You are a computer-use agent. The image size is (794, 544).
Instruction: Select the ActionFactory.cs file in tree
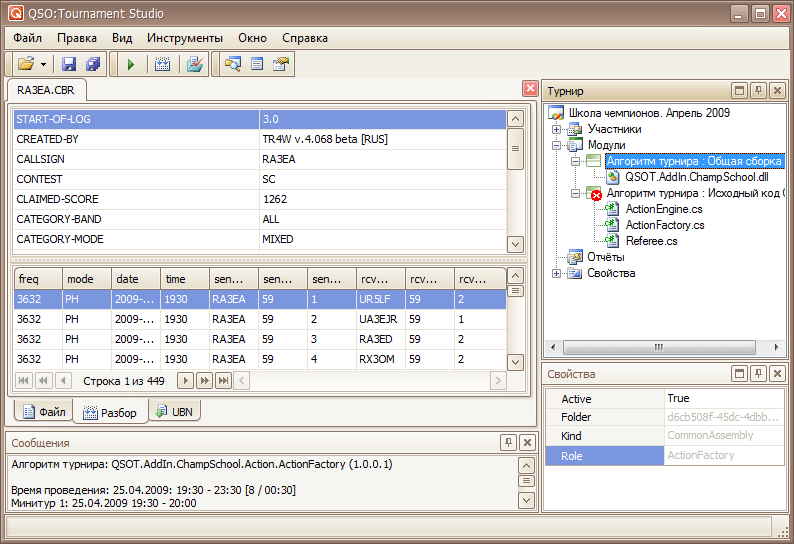pyautogui.click(x=664, y=225)
